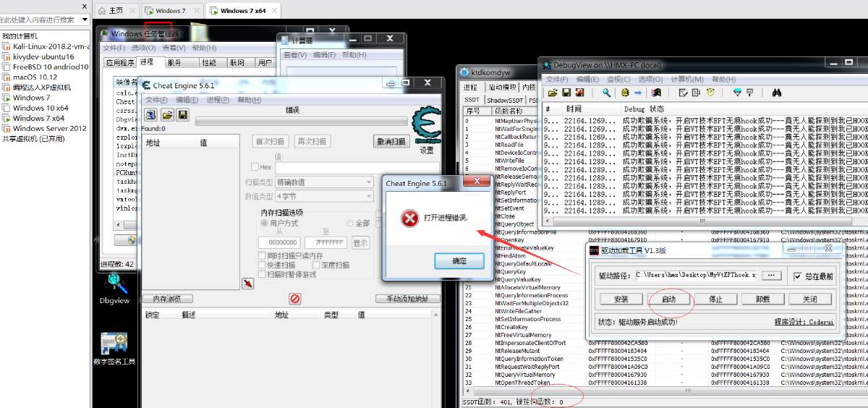Click the home icon tab 主页

116,11
